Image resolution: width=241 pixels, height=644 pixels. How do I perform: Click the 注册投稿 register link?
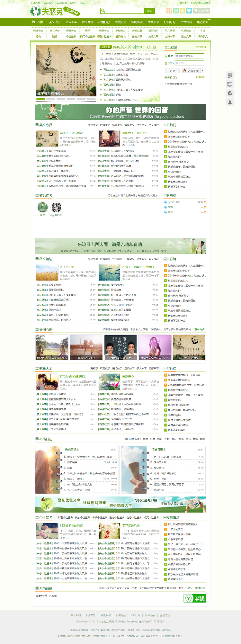(201, 47)
